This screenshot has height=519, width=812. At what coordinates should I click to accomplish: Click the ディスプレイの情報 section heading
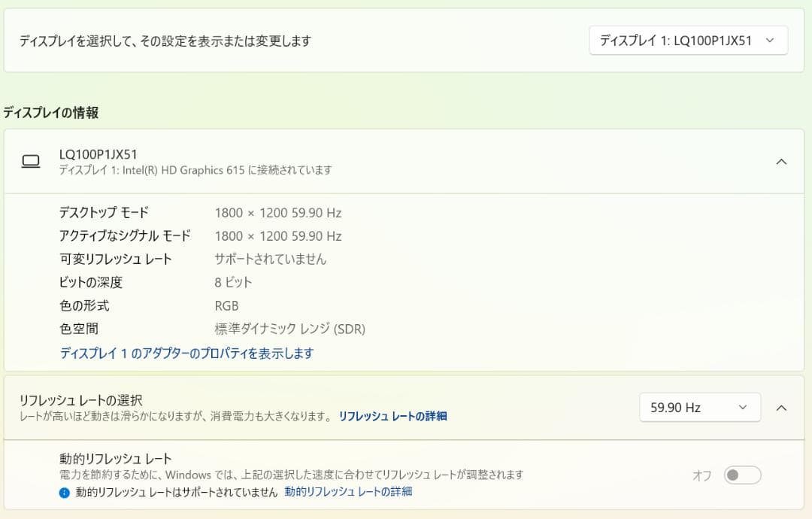click(x=50, y=112)
